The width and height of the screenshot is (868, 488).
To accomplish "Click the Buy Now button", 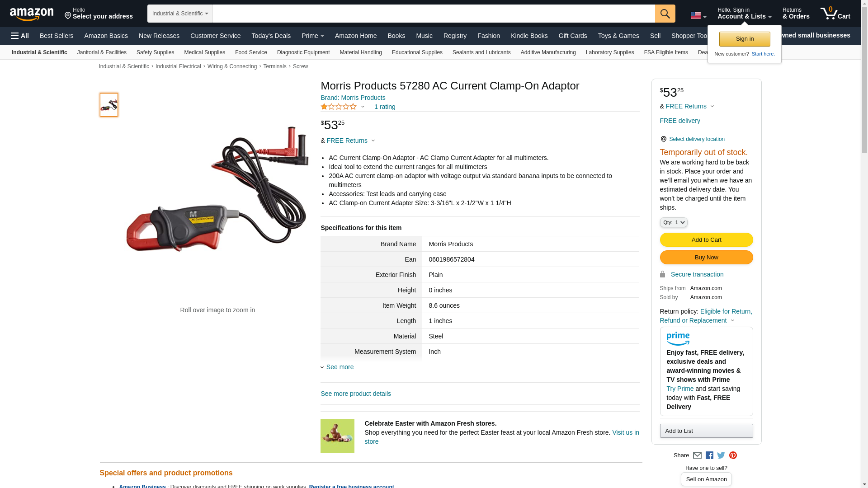I will point(706,258).
